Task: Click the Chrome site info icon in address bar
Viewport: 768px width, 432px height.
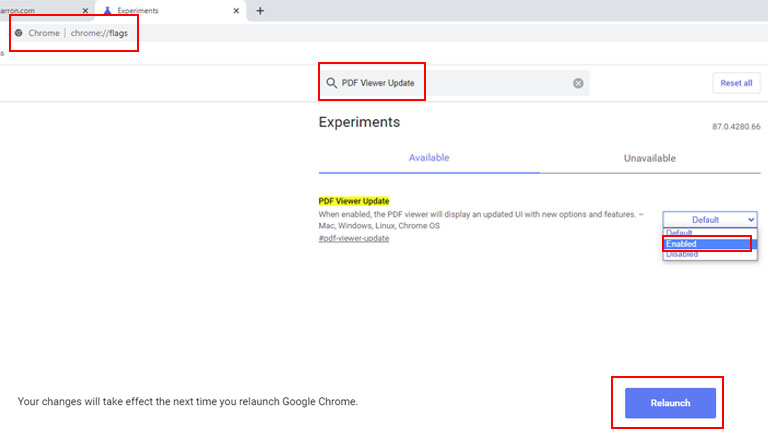Action: 19,33
